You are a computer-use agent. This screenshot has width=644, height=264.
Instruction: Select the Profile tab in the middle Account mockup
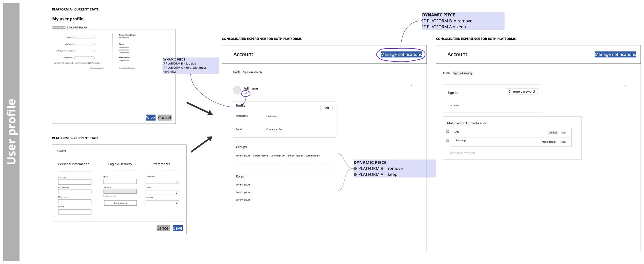(x=236, y=72)
